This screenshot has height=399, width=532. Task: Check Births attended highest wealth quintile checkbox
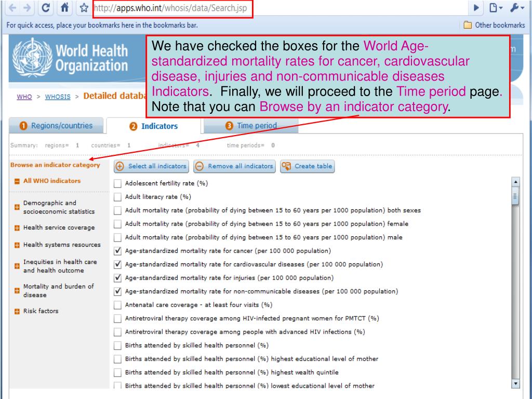(117, 373)
